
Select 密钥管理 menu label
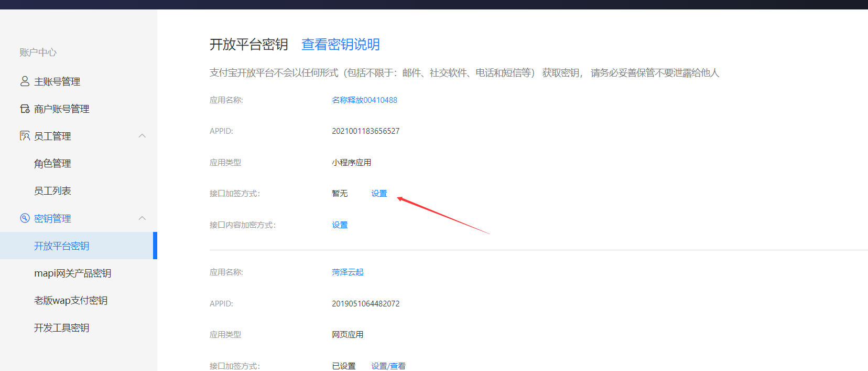coord(52,218)
